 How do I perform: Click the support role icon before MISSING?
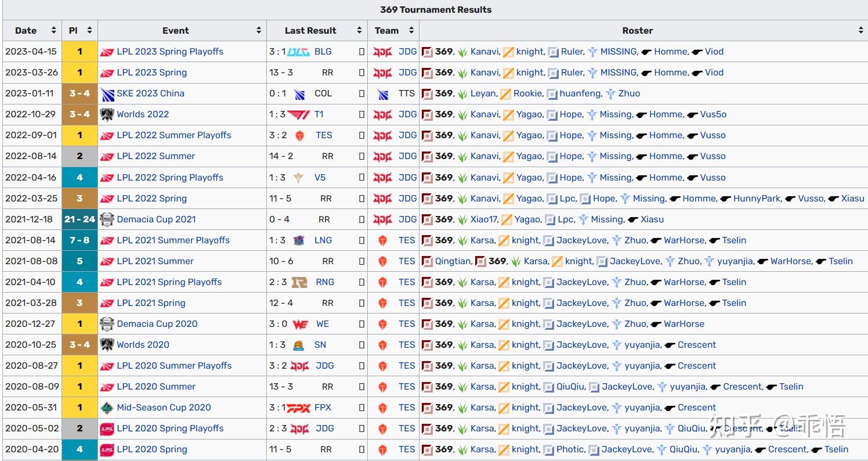point(593,52)
